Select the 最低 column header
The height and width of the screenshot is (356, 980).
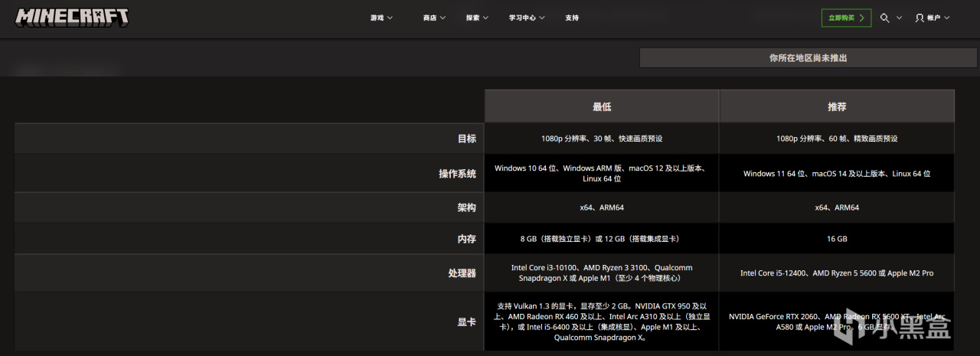coord(602,106)
